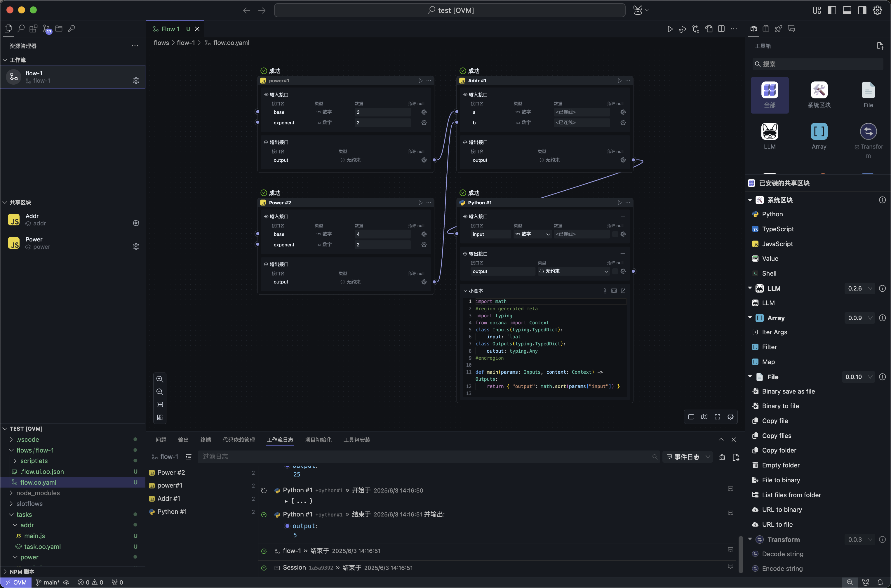The height and width of the screenshot is (588, 891).
Task: Open the input type dropdown in Python #1
Action: 532,234
